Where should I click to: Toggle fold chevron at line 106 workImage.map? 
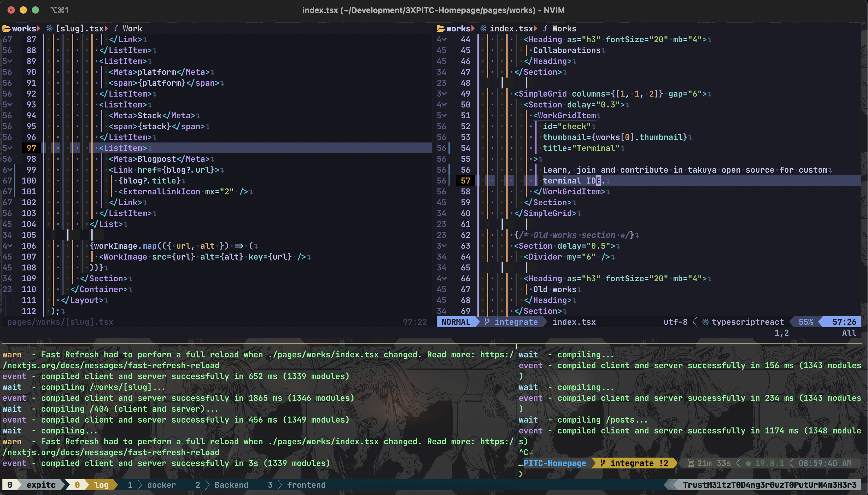10,246
